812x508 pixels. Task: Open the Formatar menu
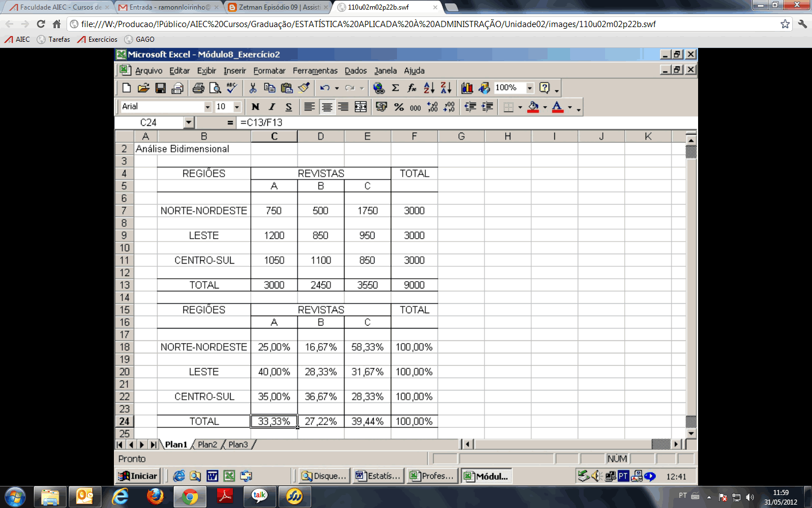(x=269, y=71)
